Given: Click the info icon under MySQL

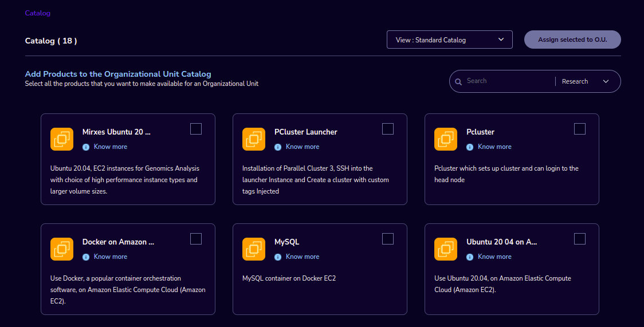Looking at the screenshot, I should point(278,257).
